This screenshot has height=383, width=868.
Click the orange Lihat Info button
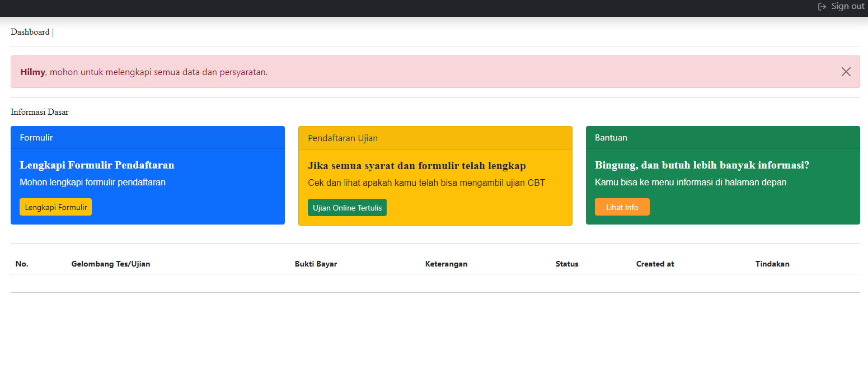pyautogui.click(x=622, y=207)
